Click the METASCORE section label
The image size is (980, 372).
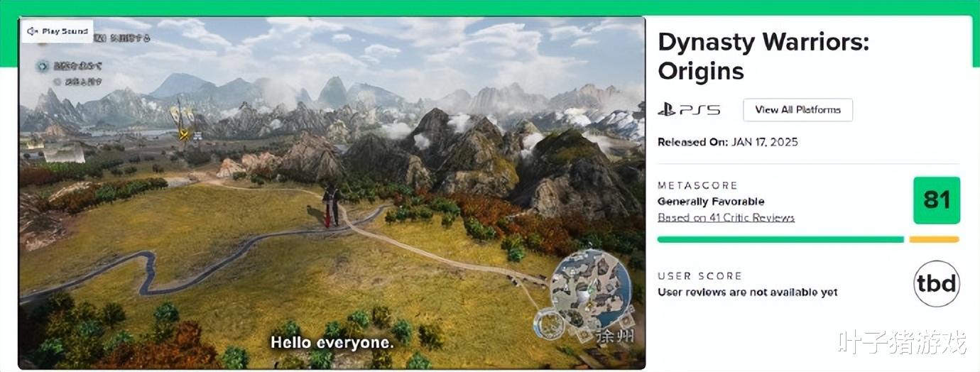click(x=697, y=185)
